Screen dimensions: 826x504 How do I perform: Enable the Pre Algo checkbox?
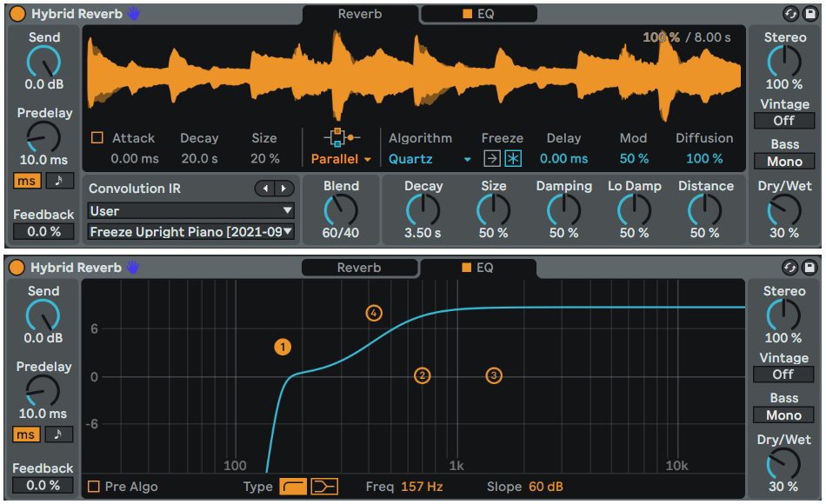tap(94, 486)
